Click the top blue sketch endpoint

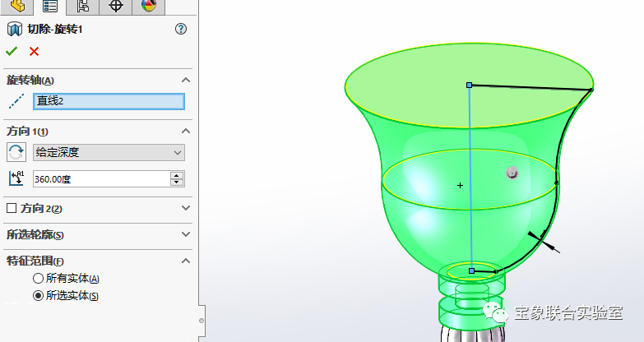(x=469, y=85)
